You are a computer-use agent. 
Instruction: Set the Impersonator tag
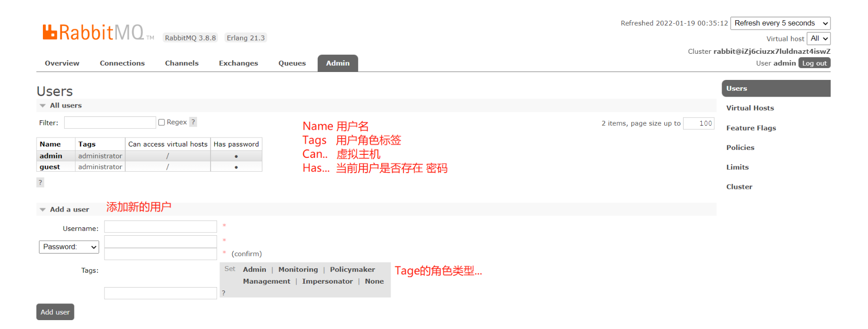(327, 281)
